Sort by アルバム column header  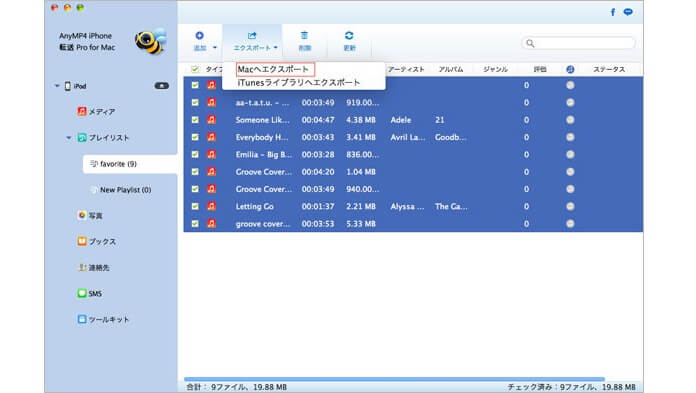(451, 69)
